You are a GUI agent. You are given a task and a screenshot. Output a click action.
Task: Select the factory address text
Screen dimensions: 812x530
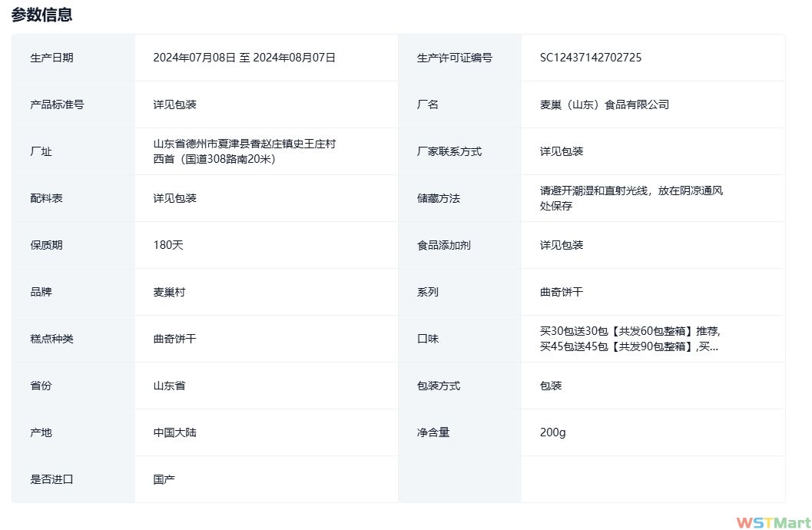[x=244, y=151]
